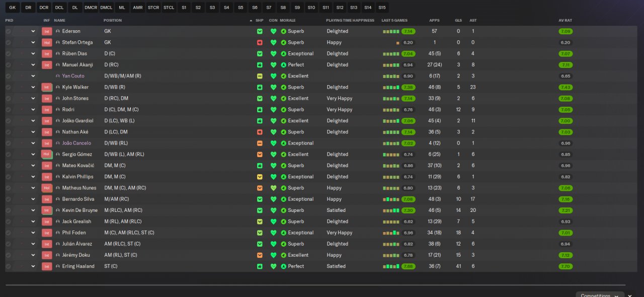
Task: Click Stefan Ortega's Hol info badge
Action: tap(47, 42)
